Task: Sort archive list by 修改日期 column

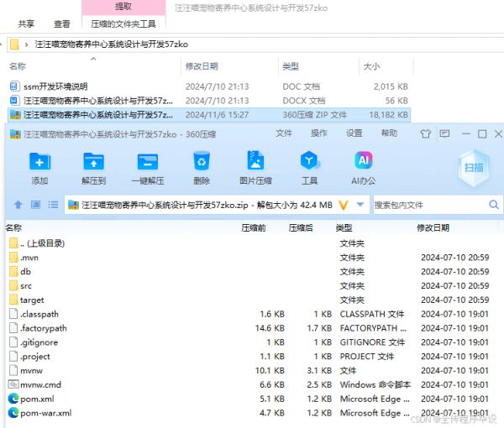Action: (x=433, y=228)
